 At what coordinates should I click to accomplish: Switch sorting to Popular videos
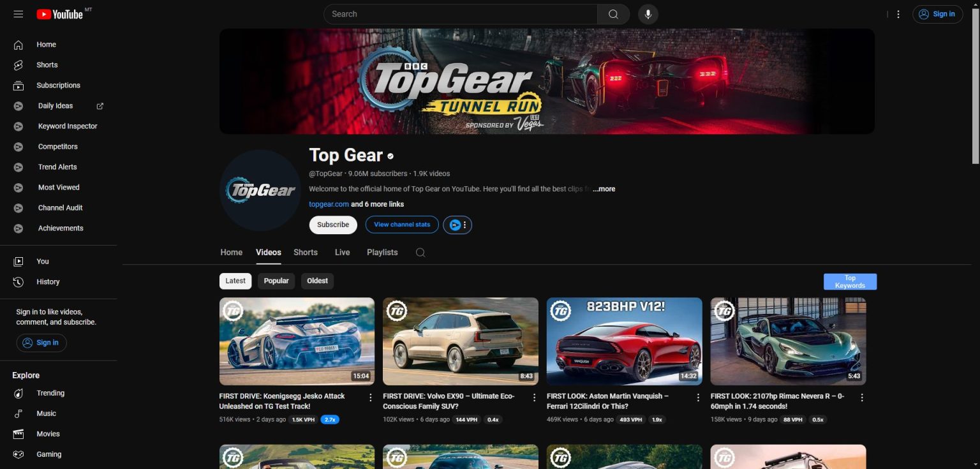(x=276, y=281)
